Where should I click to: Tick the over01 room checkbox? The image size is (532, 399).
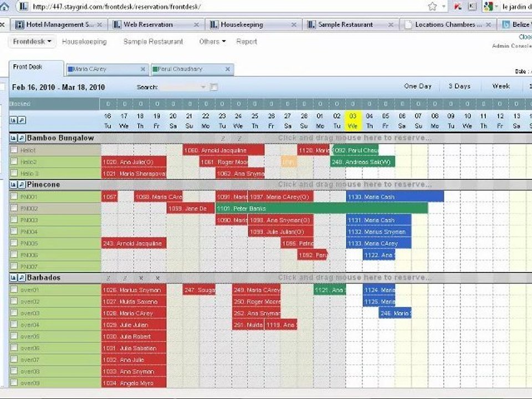14,289
